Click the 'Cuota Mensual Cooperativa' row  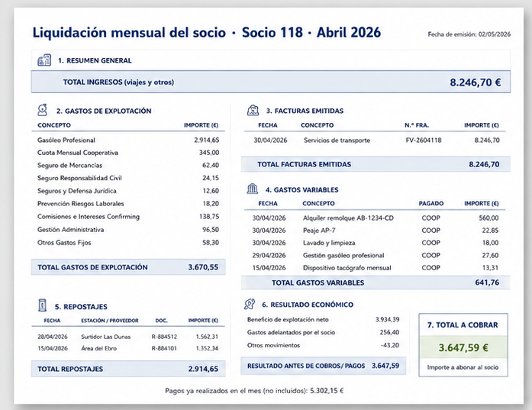pos(128,153)
